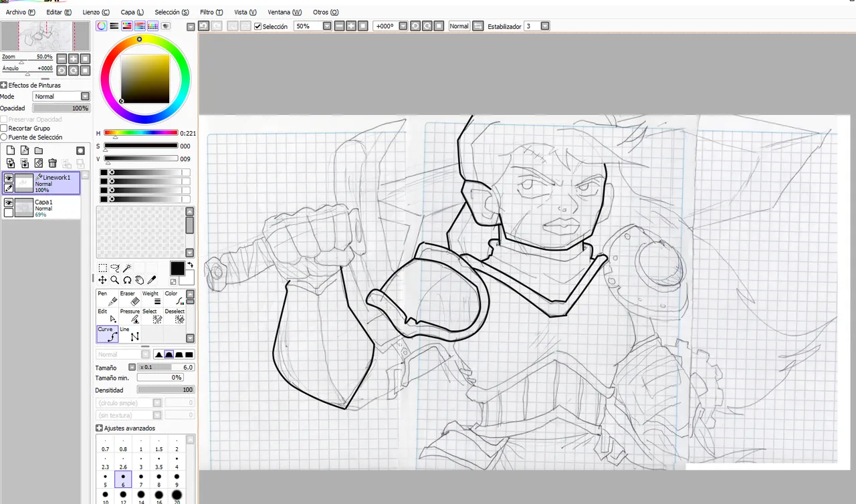Open the Archivo menu
The image size is (856, 504).
(x=20, y=12)
